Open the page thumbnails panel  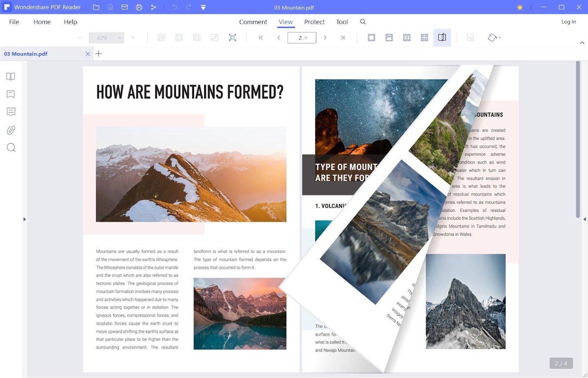tap(11, 76)
